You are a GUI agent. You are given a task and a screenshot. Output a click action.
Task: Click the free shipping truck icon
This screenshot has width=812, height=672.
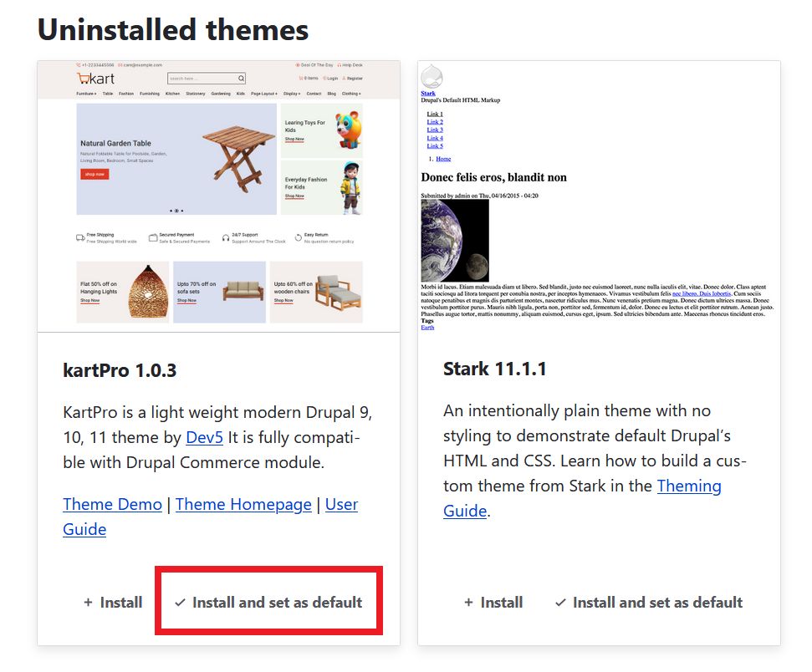point(80,237)
